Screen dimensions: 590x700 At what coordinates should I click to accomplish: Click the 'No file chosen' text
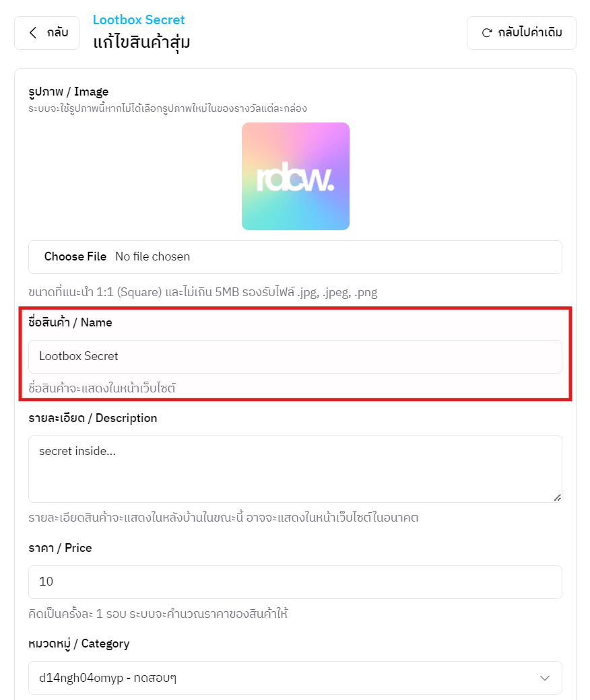152,256
